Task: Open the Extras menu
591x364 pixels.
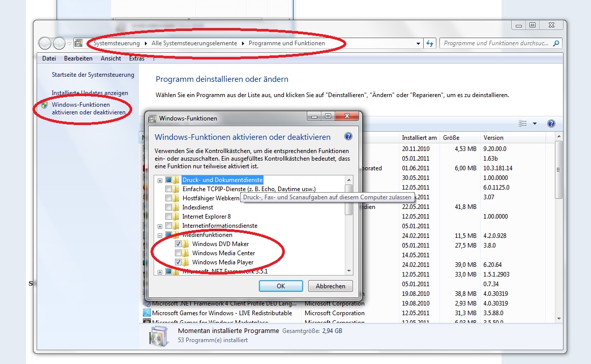Action: pos(137,58)
